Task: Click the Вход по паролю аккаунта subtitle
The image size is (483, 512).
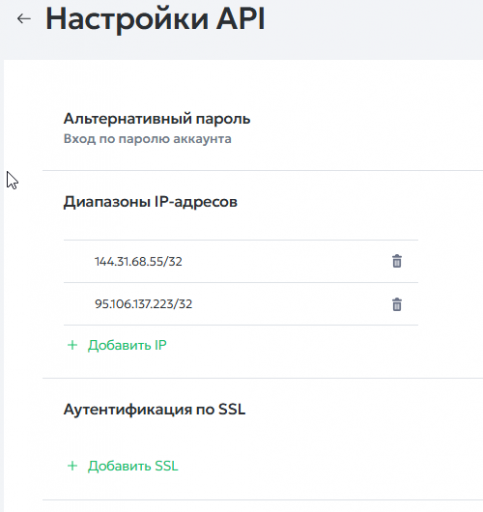Action: [147, 139]
